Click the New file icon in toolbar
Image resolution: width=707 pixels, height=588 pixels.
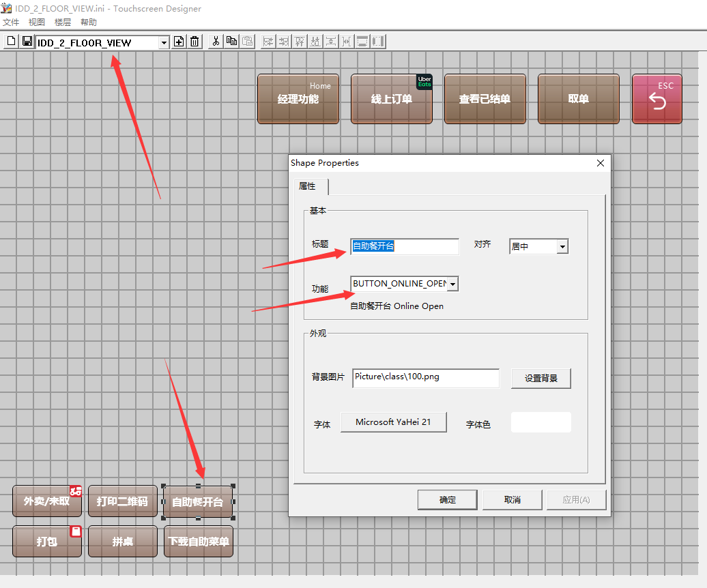pyautogui.click(x=12, y=42)
